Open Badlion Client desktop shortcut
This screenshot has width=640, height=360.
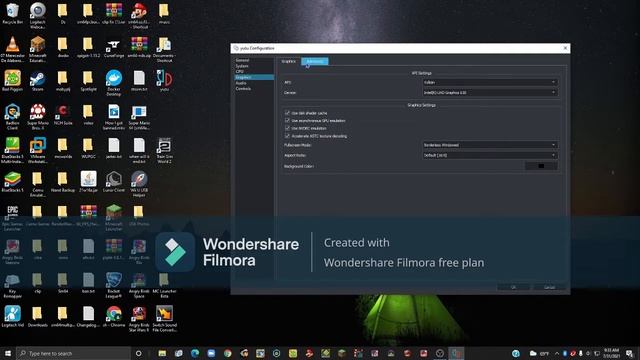point(12,117)
